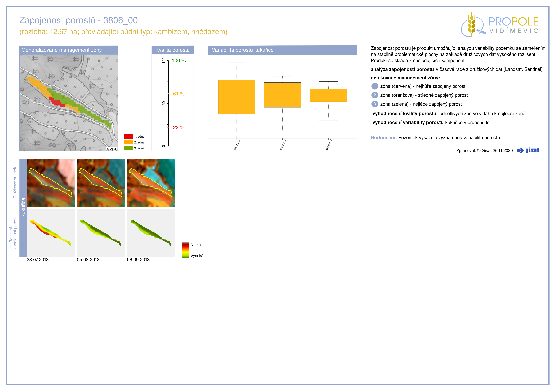Click the 'Vysoká' legend label

[197, 256]
